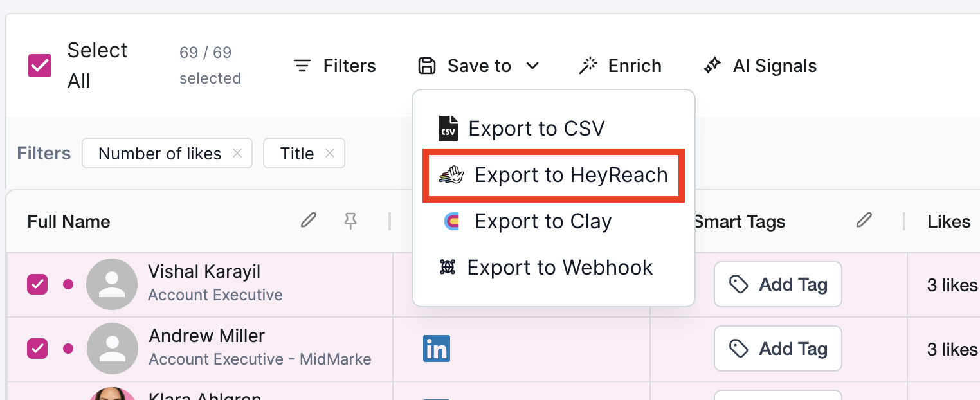Click the pencil icon beside Smart Tags
The image size is (980, 400).
[864, 221]
